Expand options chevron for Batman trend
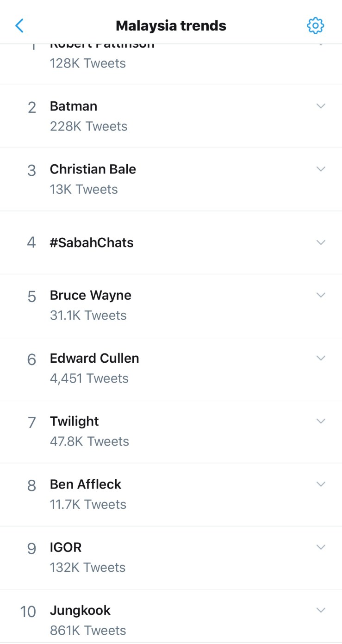The image size is (342, 644). (321, 106)
